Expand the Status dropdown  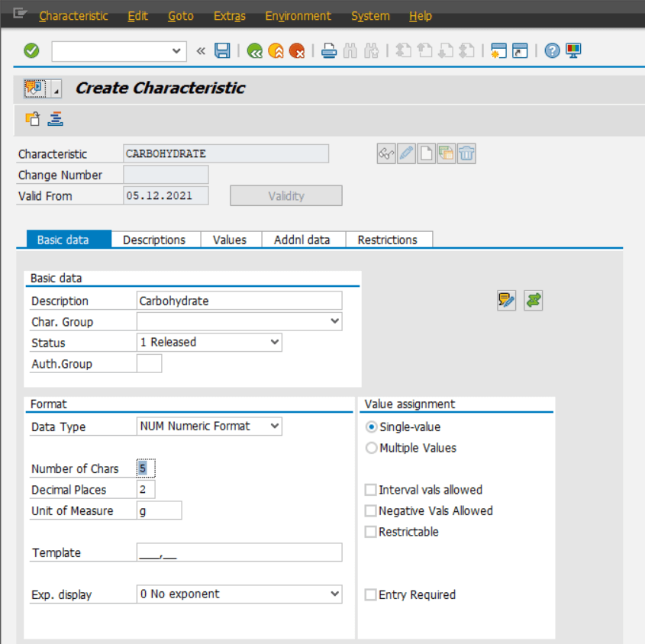pos(275,342)
